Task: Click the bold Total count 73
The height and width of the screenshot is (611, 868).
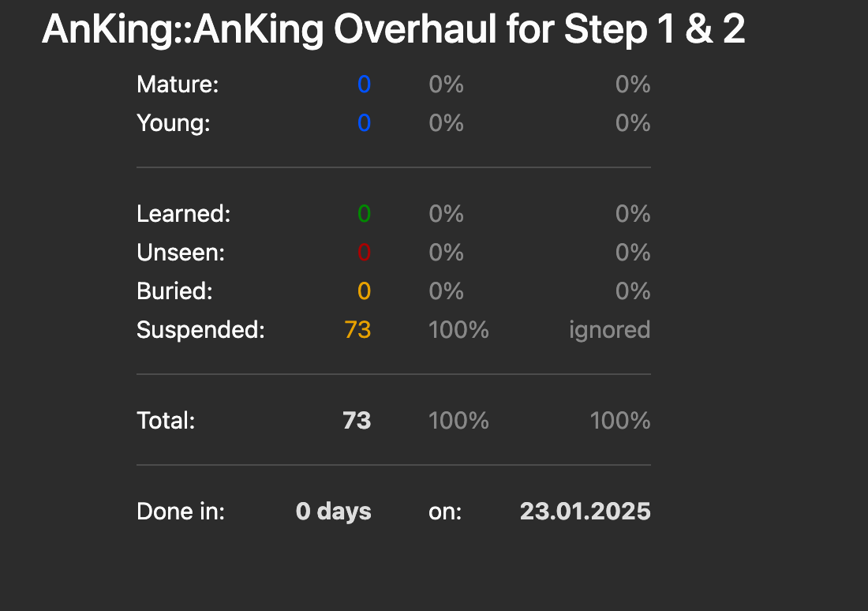Action: 357,421
